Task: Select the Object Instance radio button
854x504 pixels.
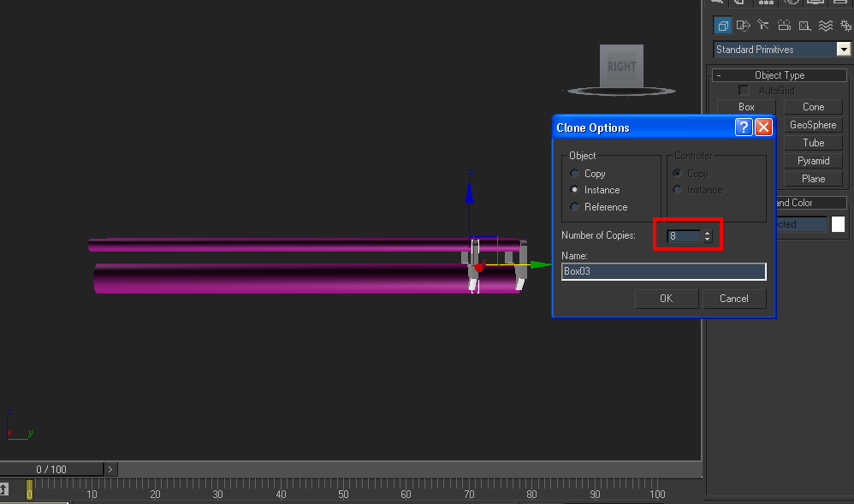Action: tap(574, 190)
